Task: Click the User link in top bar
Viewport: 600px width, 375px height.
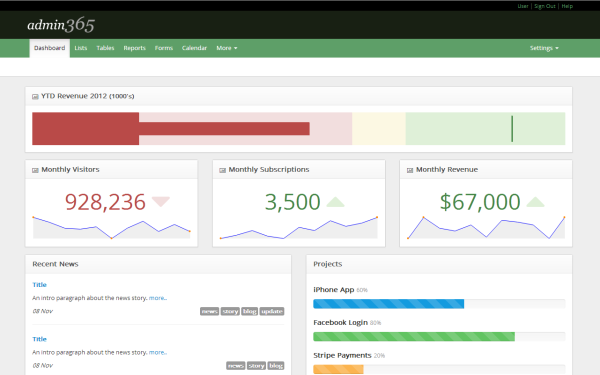Action: [523, 6]
